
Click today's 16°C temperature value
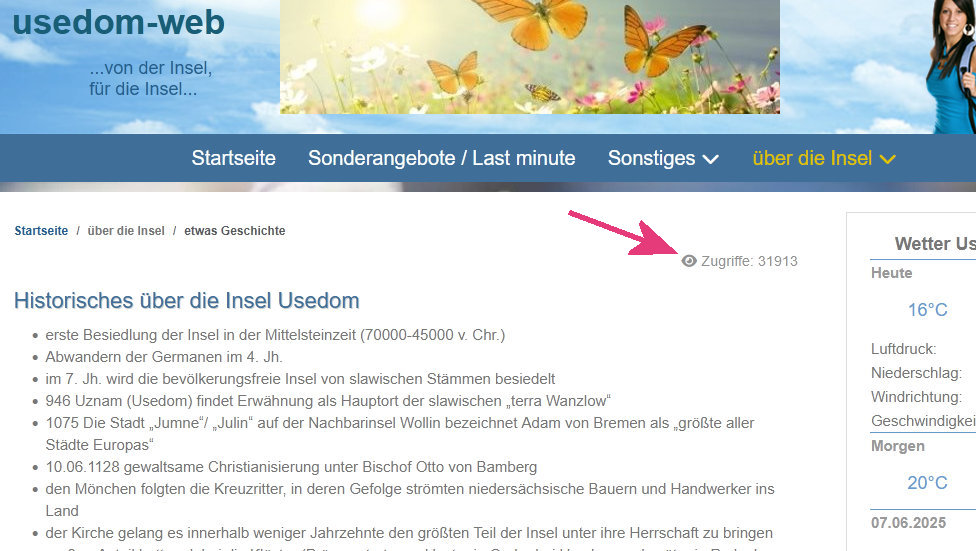927,310
